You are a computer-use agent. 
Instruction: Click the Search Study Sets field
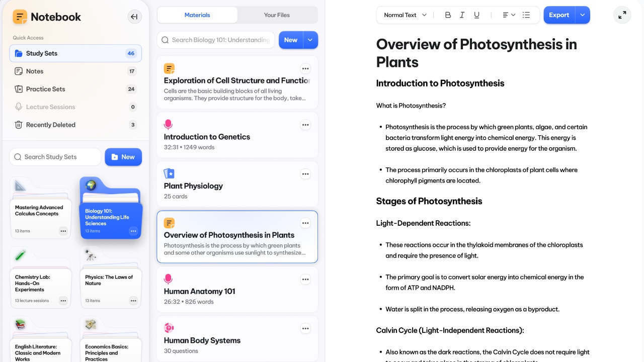click(55, 157)
